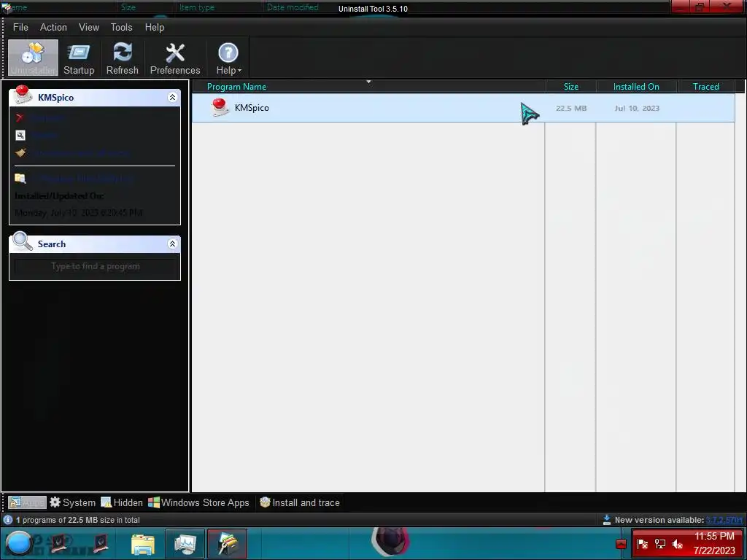Open the File menu
The height and width of the screenshot is (560, 747).
click(20, 27)
